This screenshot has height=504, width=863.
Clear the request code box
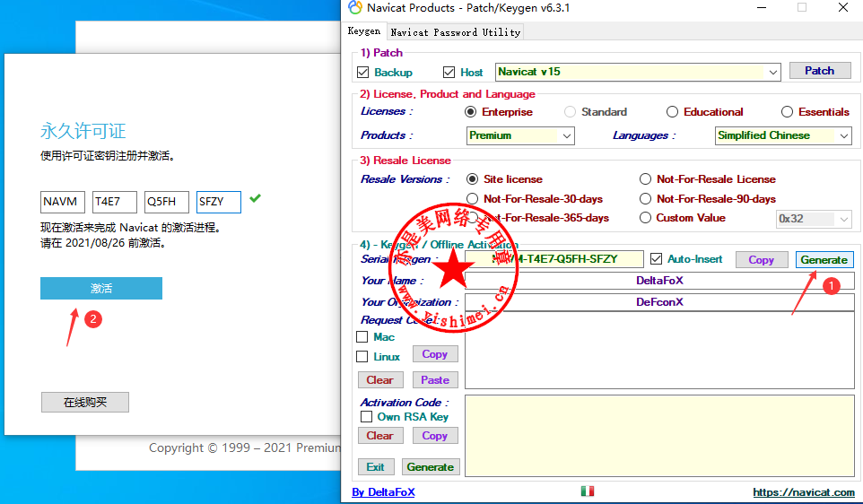pyautogui.click(x=380, y=379)
